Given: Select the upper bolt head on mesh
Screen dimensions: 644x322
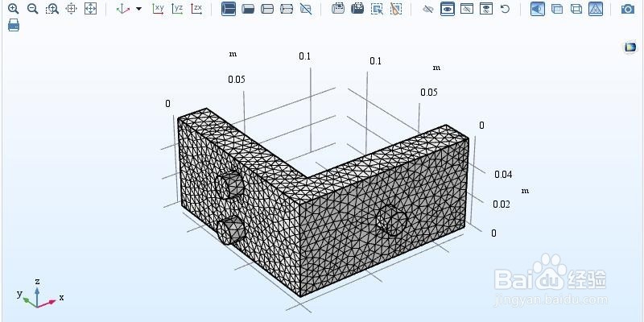Looking at the screenshot, I should [229, 185].
